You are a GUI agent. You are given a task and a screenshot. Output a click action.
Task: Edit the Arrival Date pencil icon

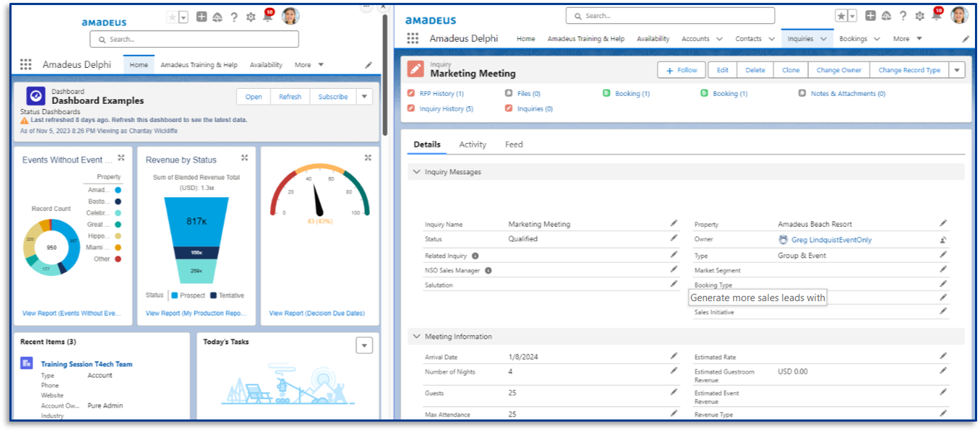[x=674, y=356]
